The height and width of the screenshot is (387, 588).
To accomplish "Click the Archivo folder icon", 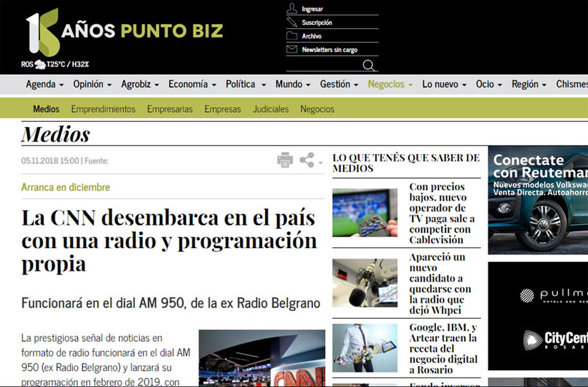I will pyautogui.click(x=292, y=36).
